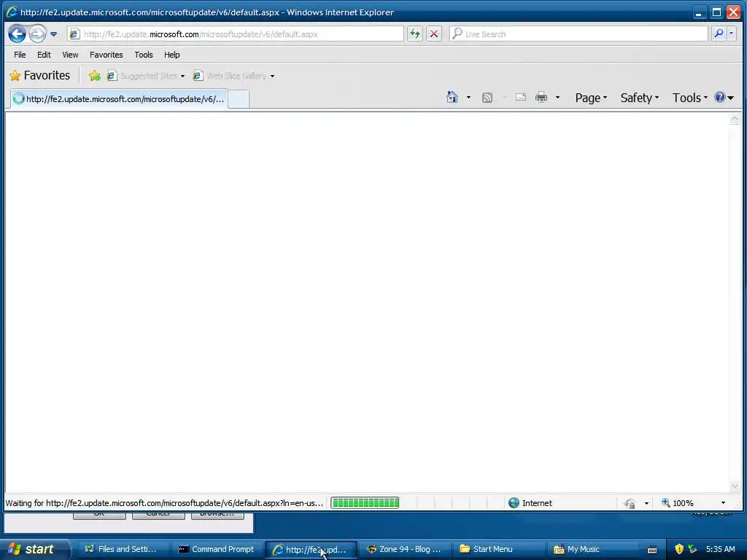This screenshot has height=560, width=747.
Task: Go back with the Back arrow button
Action: 18,34
